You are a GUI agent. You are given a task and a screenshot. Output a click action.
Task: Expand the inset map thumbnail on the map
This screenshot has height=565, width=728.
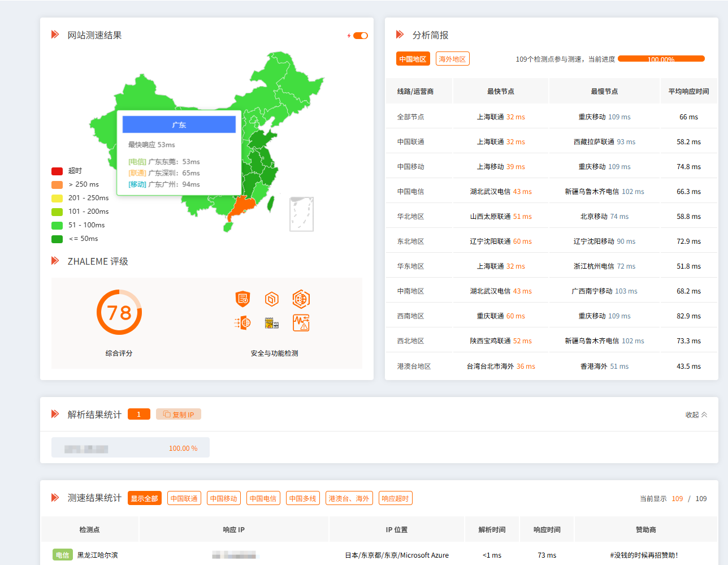pos(301,214)
